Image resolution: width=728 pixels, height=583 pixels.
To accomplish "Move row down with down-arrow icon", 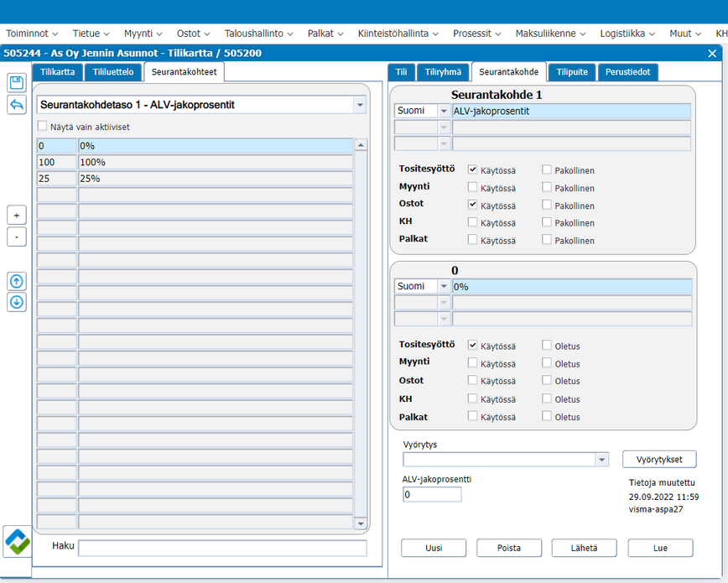I will pos(17,302).
